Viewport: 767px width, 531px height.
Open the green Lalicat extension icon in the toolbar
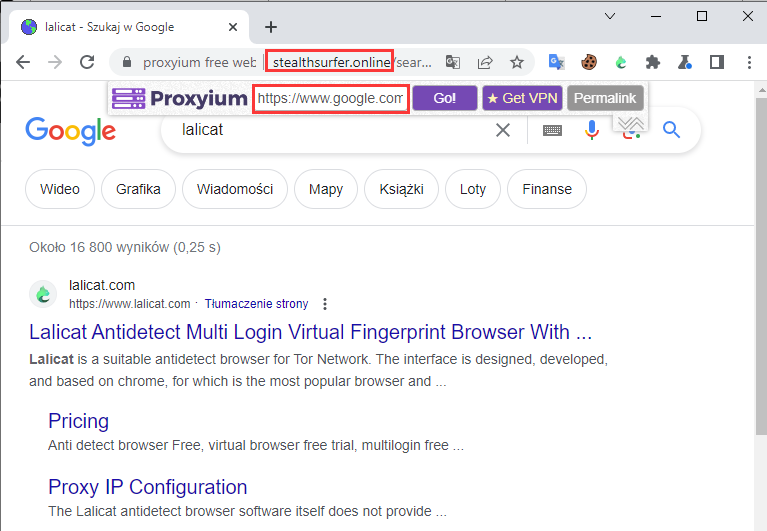pos(621,62)
